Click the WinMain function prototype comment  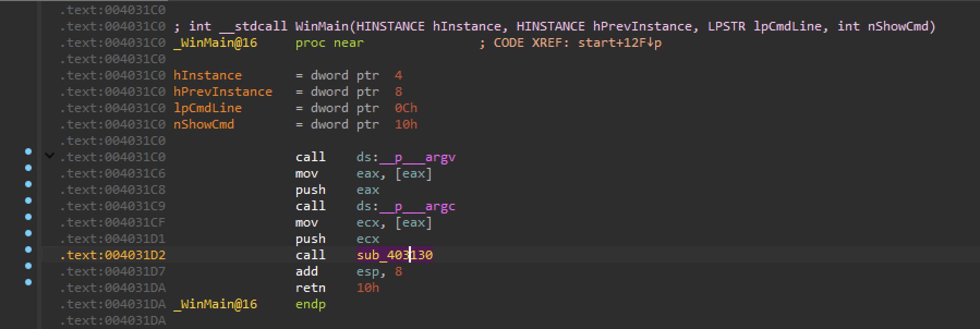(554, 26)
